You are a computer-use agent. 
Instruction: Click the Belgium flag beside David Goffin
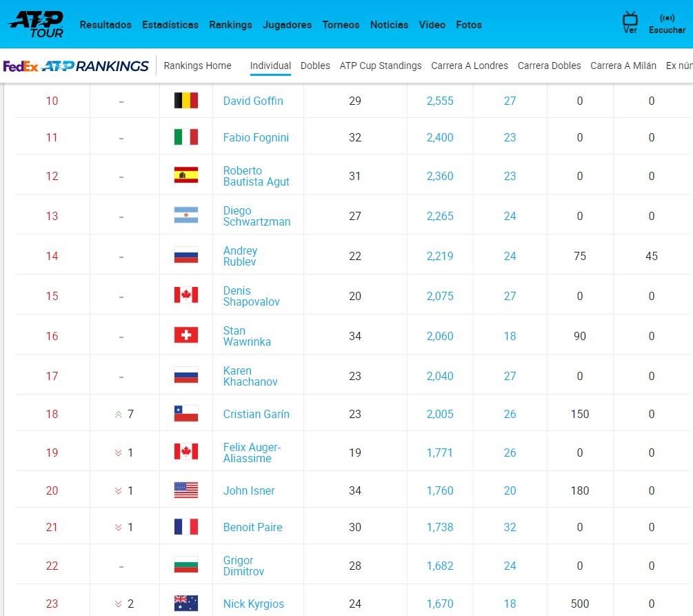(x=186, y=101)
